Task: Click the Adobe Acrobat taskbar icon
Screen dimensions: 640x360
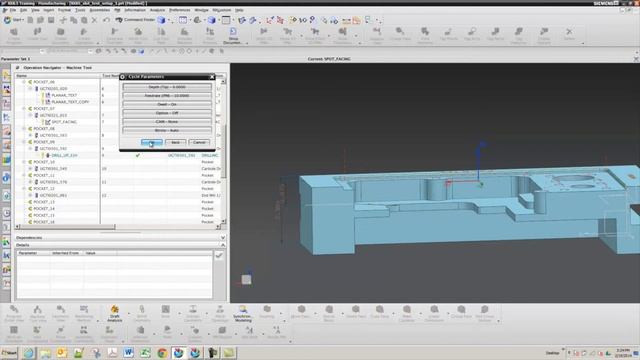Action: [112, 352]
